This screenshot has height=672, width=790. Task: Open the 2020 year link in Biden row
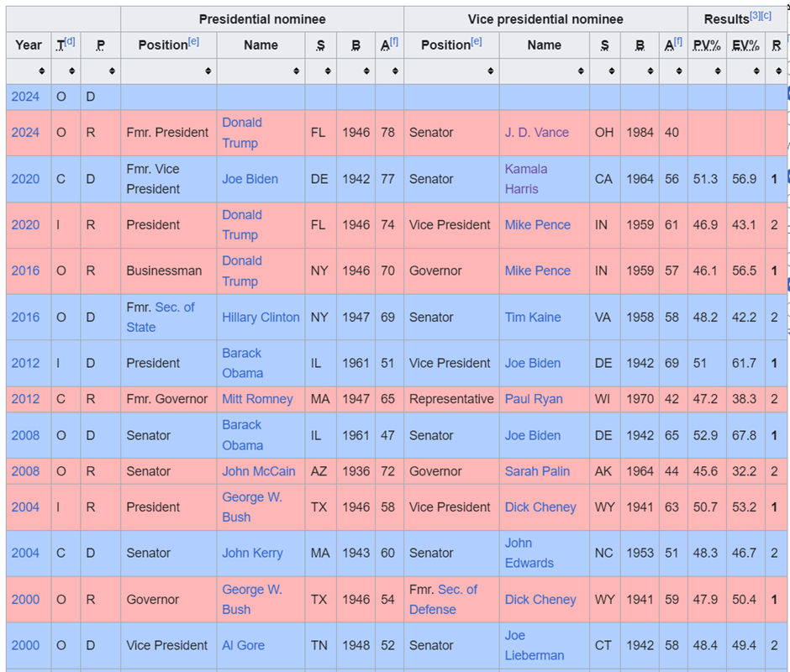(x=25, y=179)
